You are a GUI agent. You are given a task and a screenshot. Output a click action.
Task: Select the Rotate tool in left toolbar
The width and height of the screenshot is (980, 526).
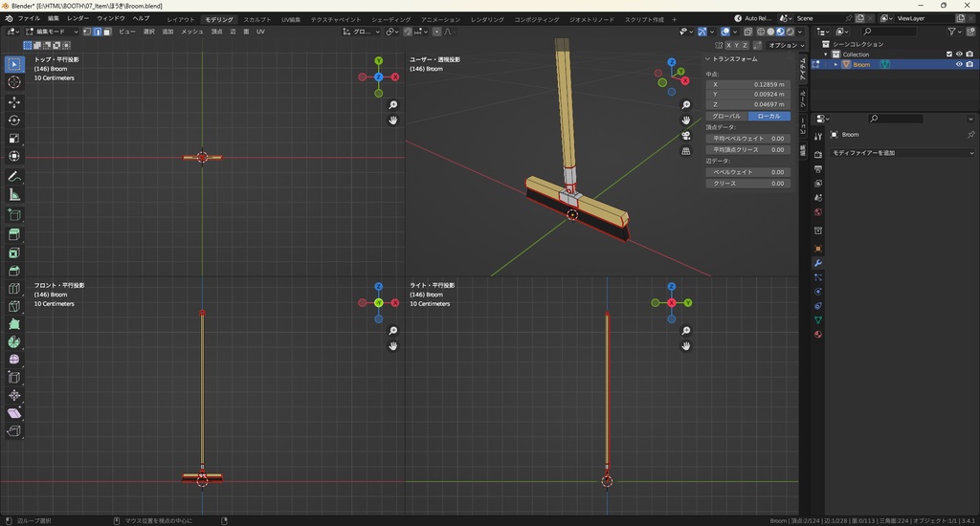pos(14,121)
